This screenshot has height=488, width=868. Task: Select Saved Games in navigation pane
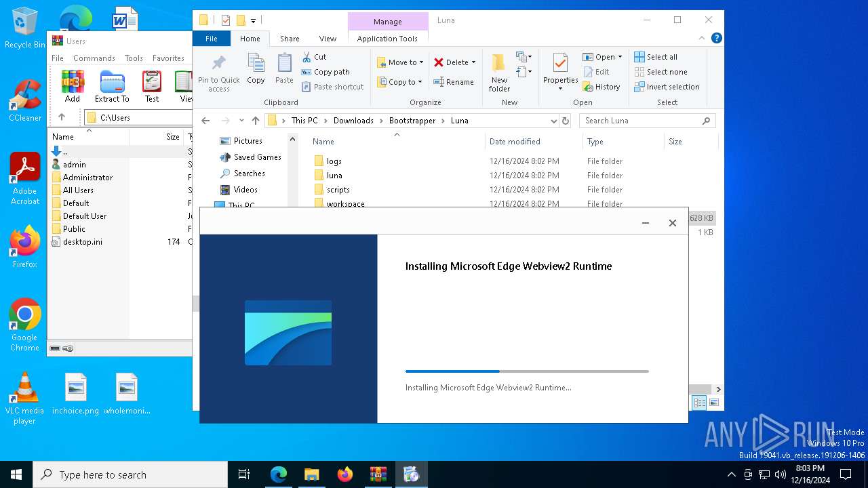click(257, 157)
